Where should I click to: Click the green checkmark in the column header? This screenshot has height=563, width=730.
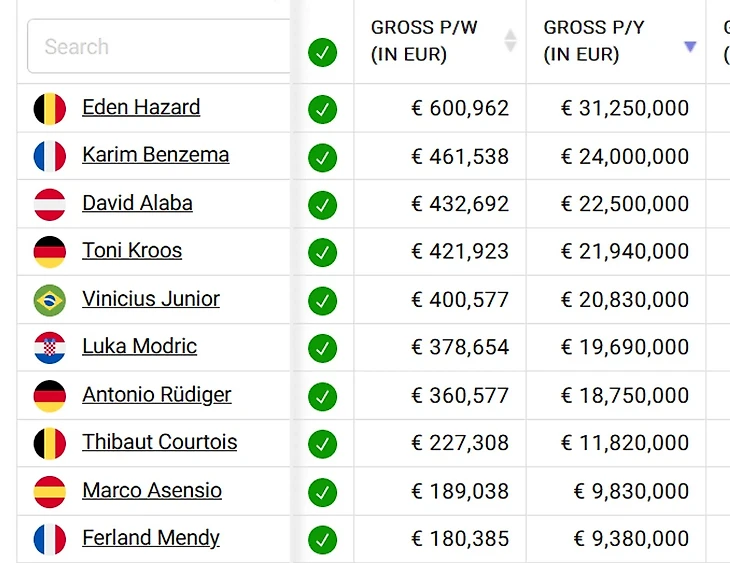pos(322,52)
